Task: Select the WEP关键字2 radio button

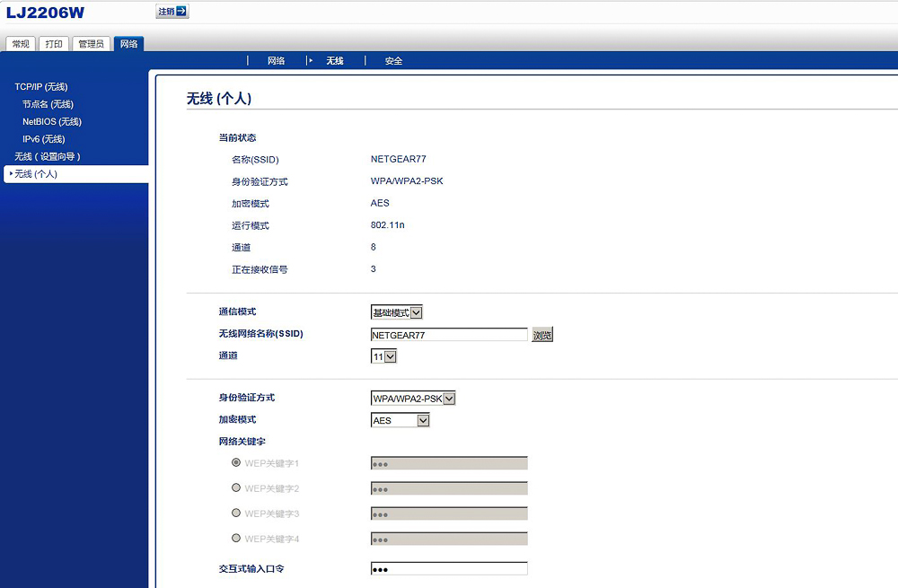Action: coord(235,487)
